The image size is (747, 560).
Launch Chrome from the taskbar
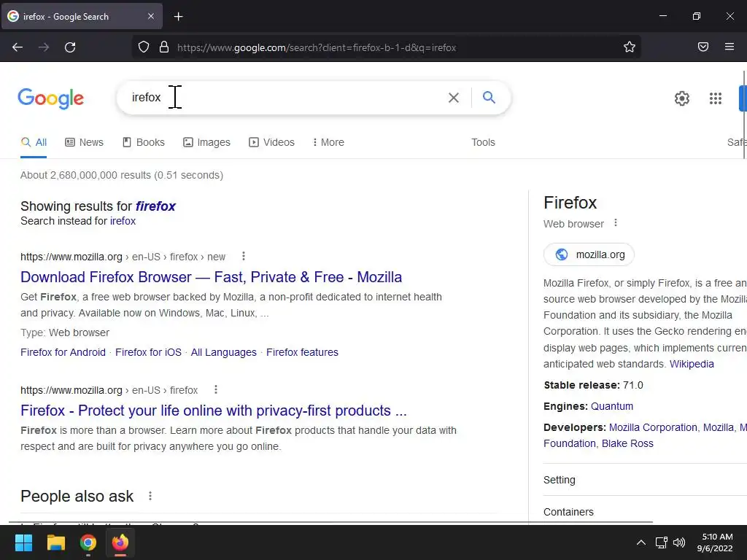pyautogui.click(x=88, y=542)
